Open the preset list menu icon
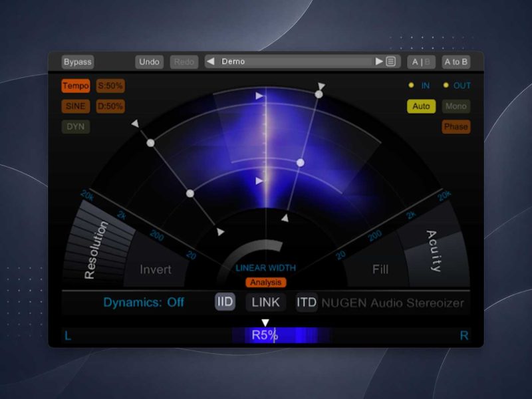532x399 pixels. (x=391, y=61)
